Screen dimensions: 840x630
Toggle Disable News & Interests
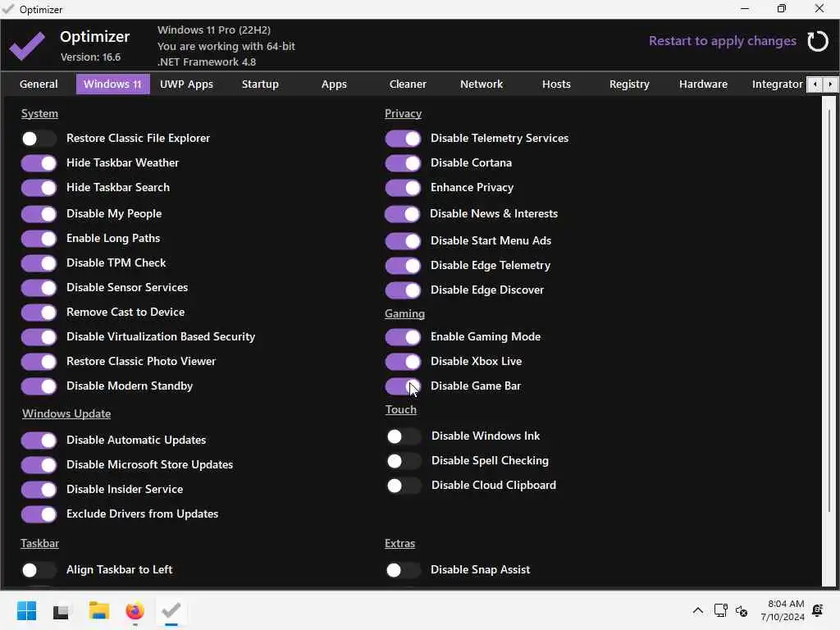click(x=402, y=214)
